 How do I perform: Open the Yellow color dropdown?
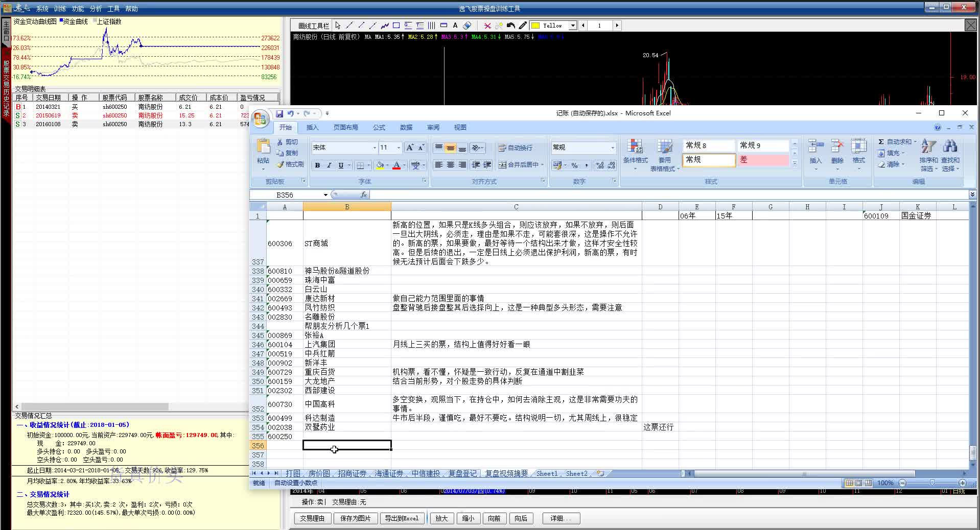tap(573, 26)
